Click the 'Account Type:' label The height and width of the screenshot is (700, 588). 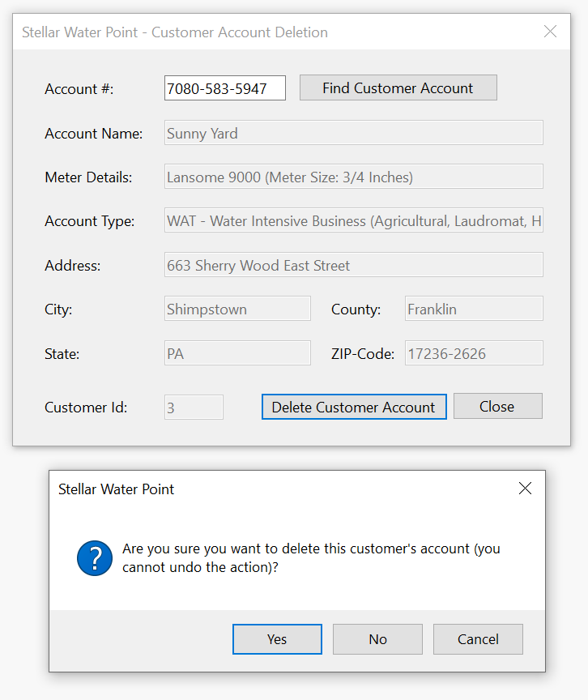point(90,221)
